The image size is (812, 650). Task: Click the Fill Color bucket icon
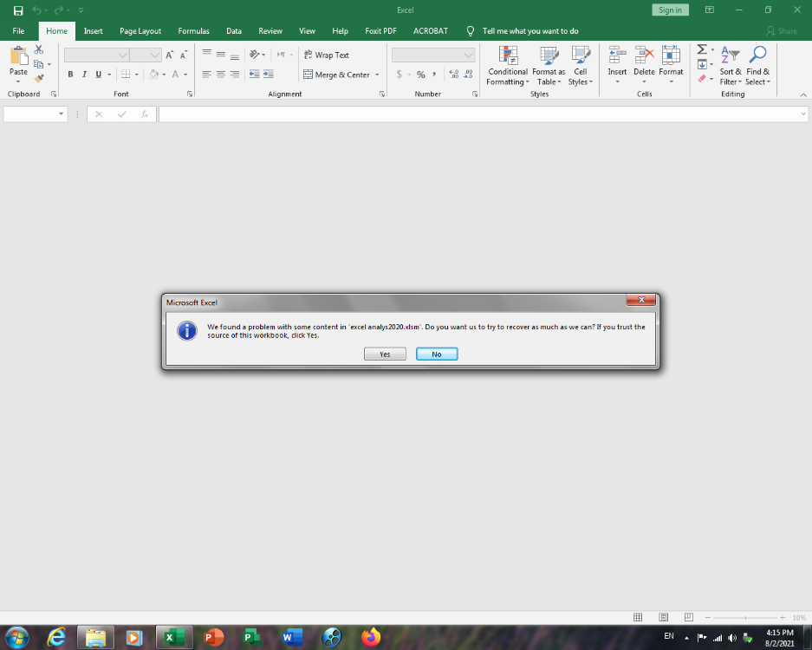point(153,74)
